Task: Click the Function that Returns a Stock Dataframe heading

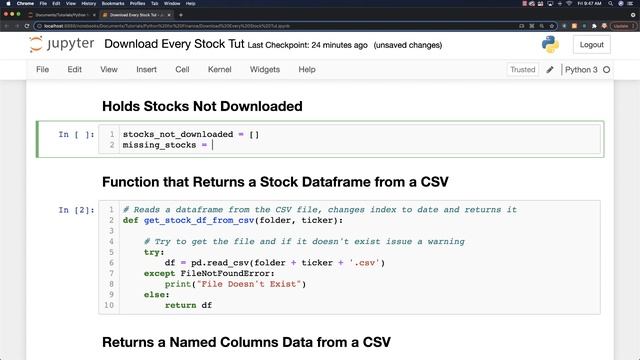Action: (275, 182)
